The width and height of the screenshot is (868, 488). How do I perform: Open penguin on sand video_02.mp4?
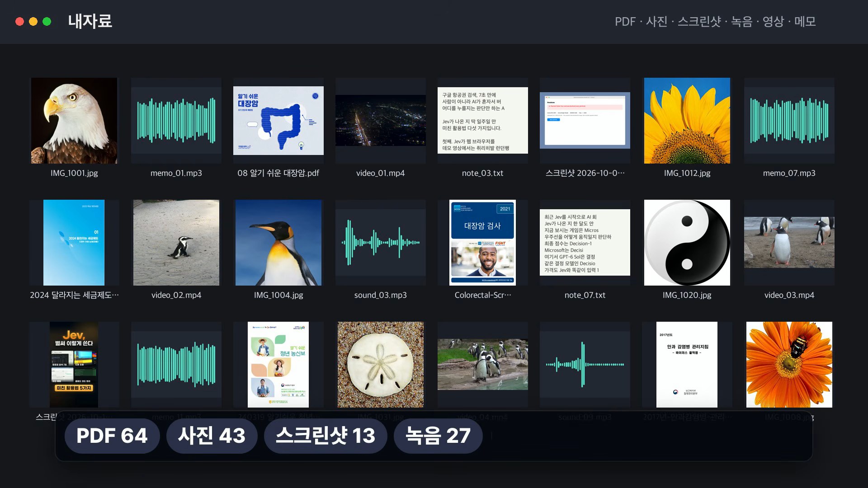pos(176,243)
